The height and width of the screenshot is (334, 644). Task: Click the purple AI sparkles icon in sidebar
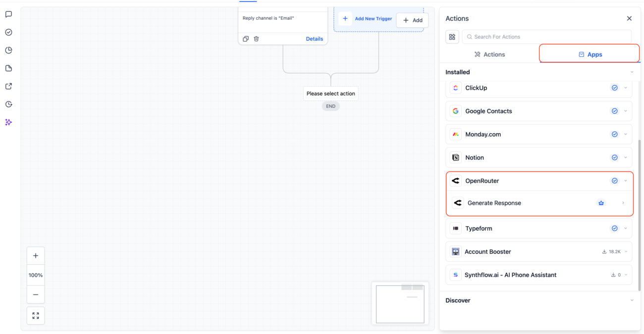click(8, 122)
